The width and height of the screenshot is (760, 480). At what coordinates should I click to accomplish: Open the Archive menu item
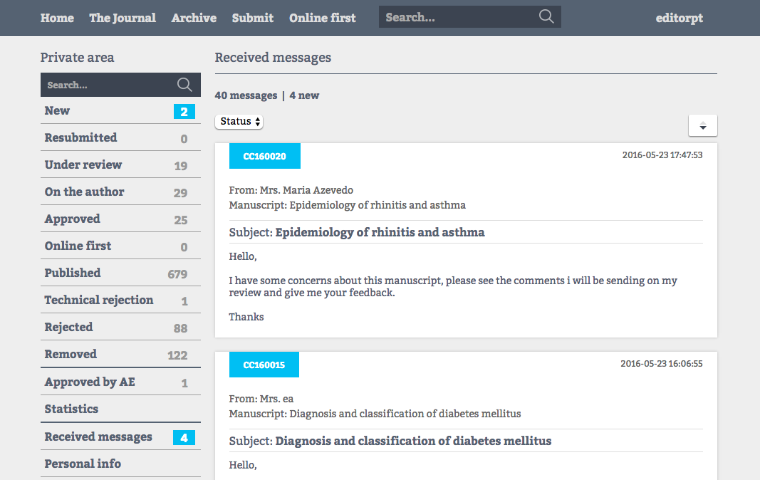194,18
